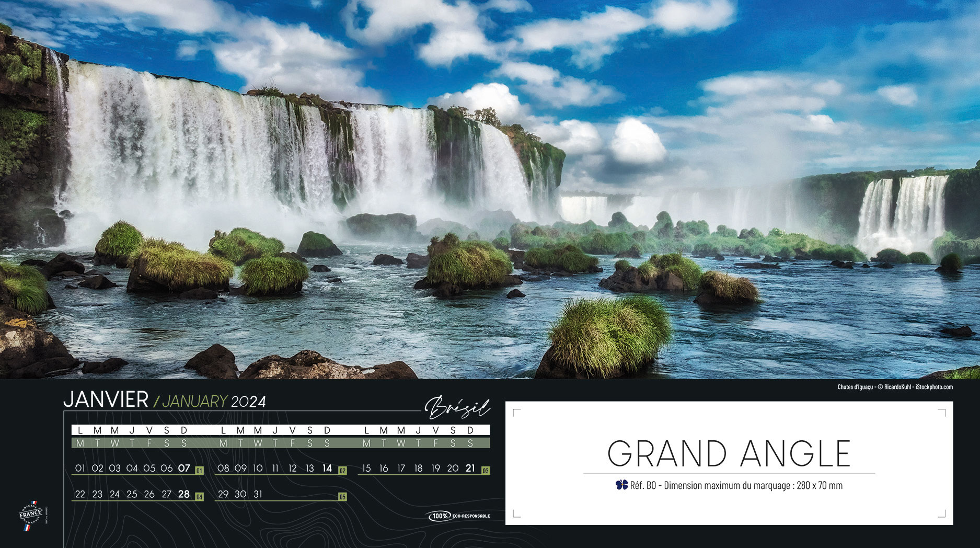Pick date 21 in the third week
Image resolution: width=980 pixels, height=548 pixels.
470,469
